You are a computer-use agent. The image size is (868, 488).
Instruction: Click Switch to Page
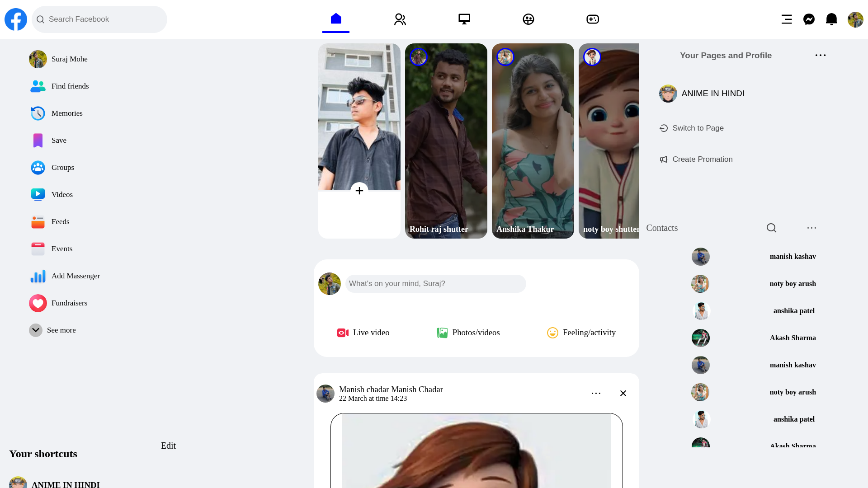tap(698, 128)
